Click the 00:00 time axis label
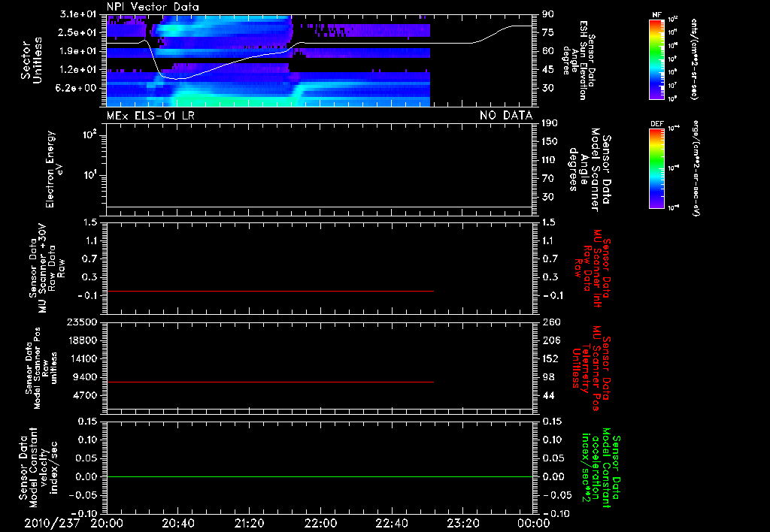This screenshot has height=532, width=770. pos(533,523)
